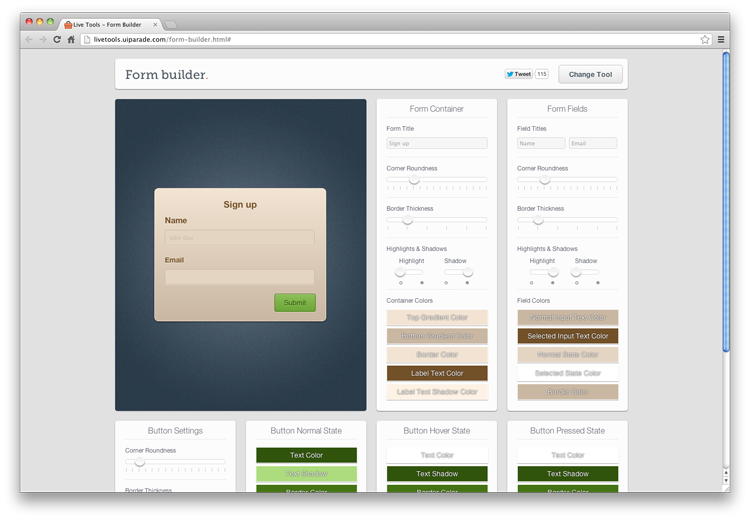Screen dimensions: 750x520
Task: Toggle Form Container Highlight switch
Action: [x=409, y=272]
